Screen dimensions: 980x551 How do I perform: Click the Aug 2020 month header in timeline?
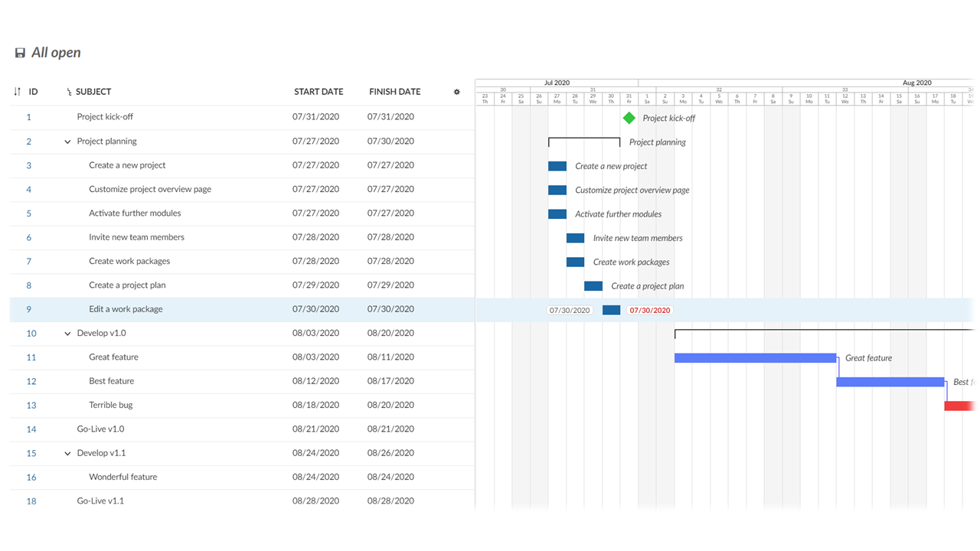click(x=916, y=83)
